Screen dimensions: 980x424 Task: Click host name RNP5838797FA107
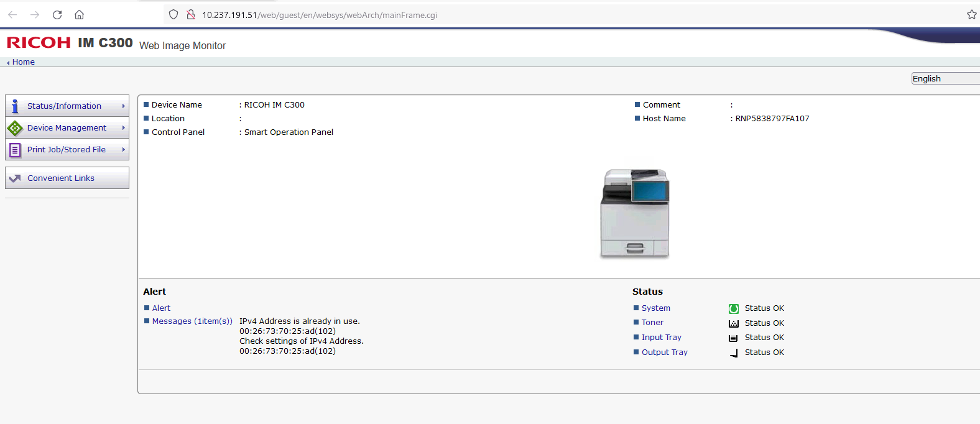[772, 119]
